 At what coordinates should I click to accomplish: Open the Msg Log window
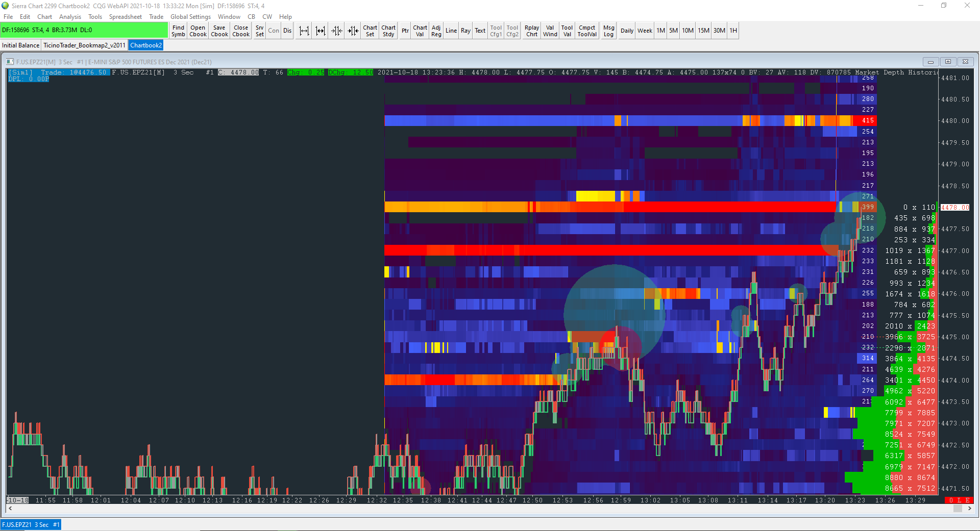pos(608,31)
